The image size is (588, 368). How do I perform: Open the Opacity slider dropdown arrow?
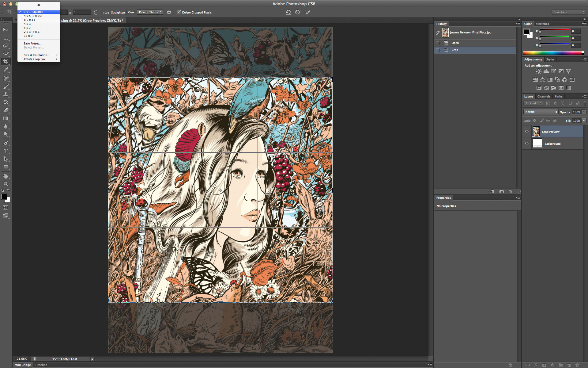[584, 112]
